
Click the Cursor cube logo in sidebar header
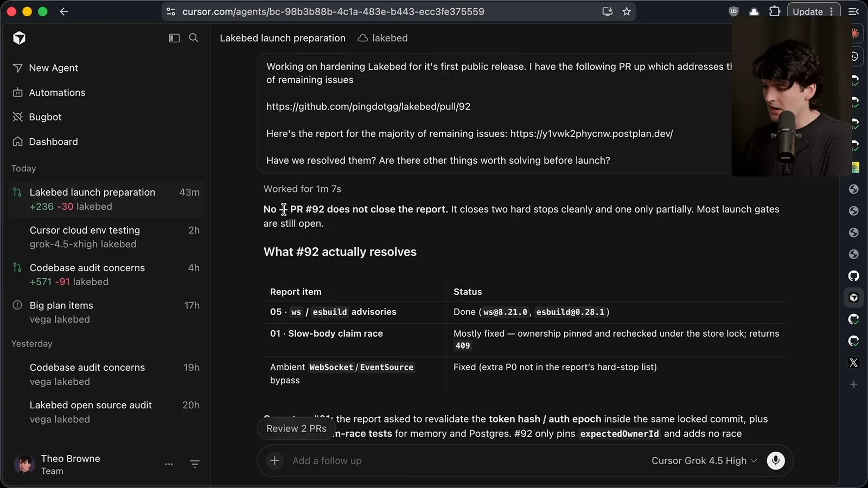click(x=20, y=38)
